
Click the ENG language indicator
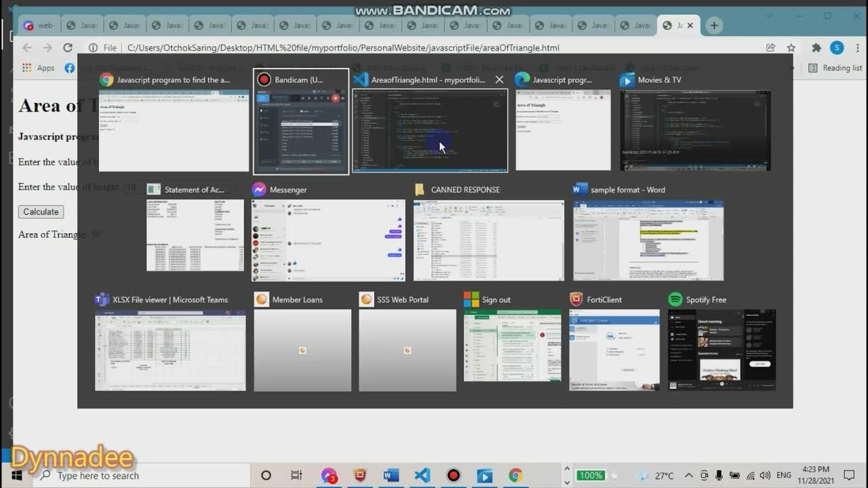(x=784, y=475)
